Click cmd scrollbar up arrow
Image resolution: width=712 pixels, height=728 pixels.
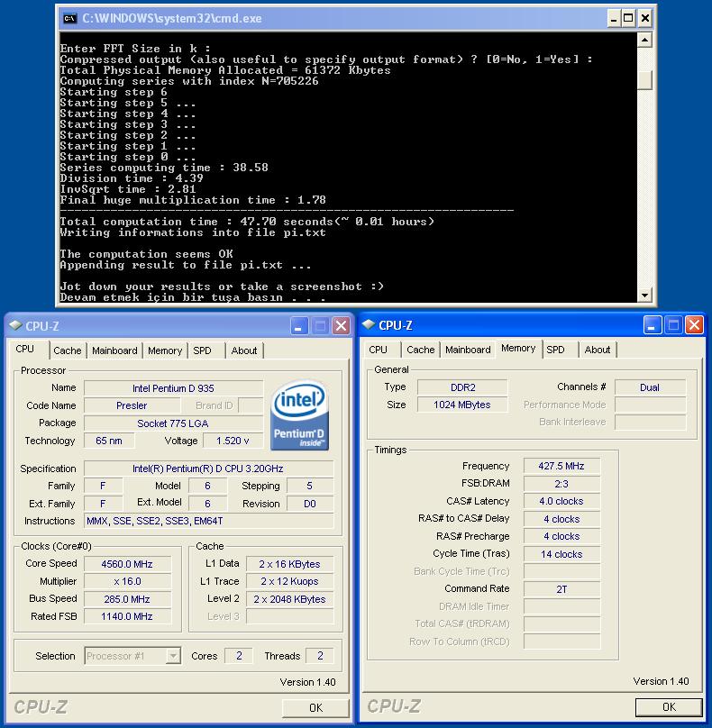tap(644, 41)
